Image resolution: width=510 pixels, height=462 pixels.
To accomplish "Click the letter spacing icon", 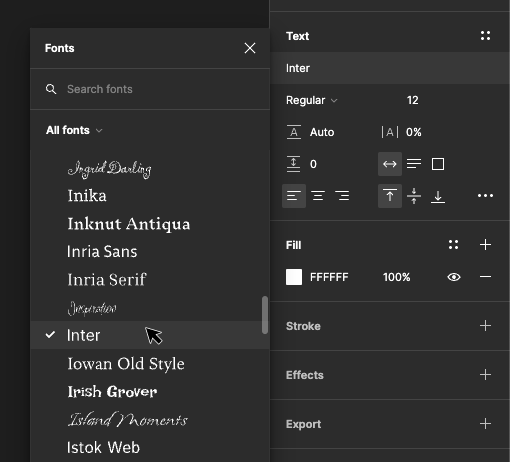I will 390,132.
